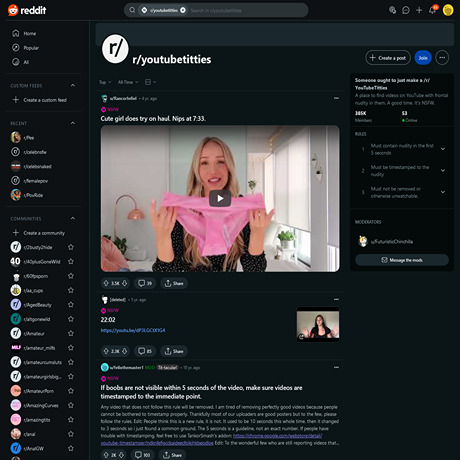The width and height of the screenshot is (460, 460).
Task: Play the video in first post
Action: pyautogui.click(x=220, y=198)
